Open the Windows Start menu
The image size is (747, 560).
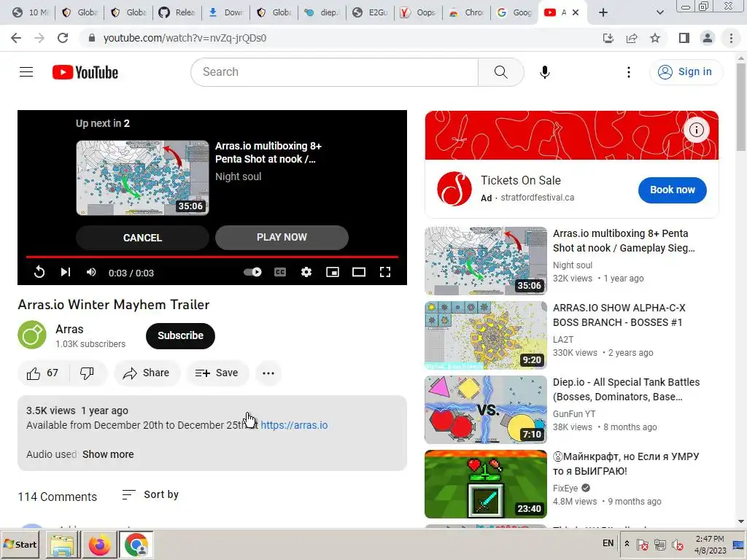click(x=20, y=544)
